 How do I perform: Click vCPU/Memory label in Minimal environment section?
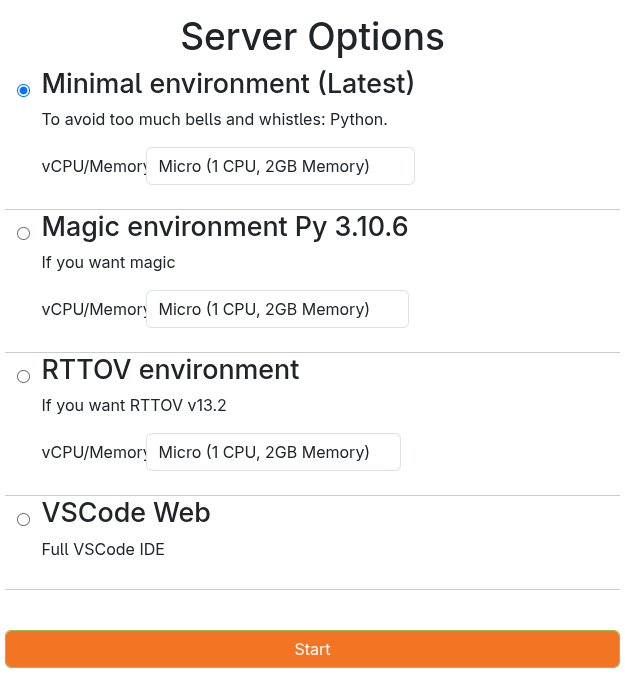pyautogui.click(x=94, y=166)
